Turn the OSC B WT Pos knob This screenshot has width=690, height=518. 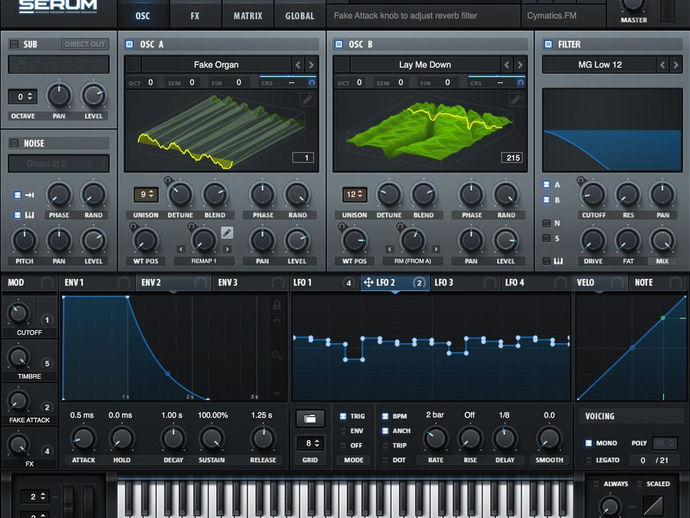coord(354,240)
